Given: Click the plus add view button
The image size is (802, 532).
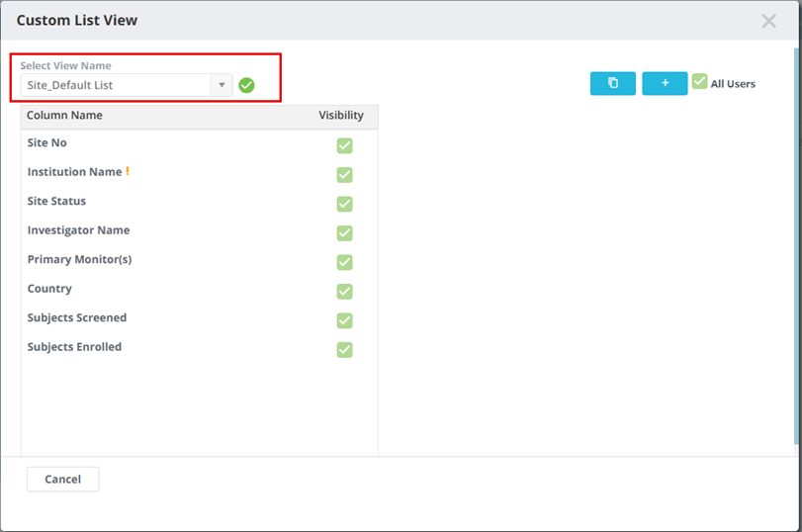Looking at the screenshot, I should [665, 83].
